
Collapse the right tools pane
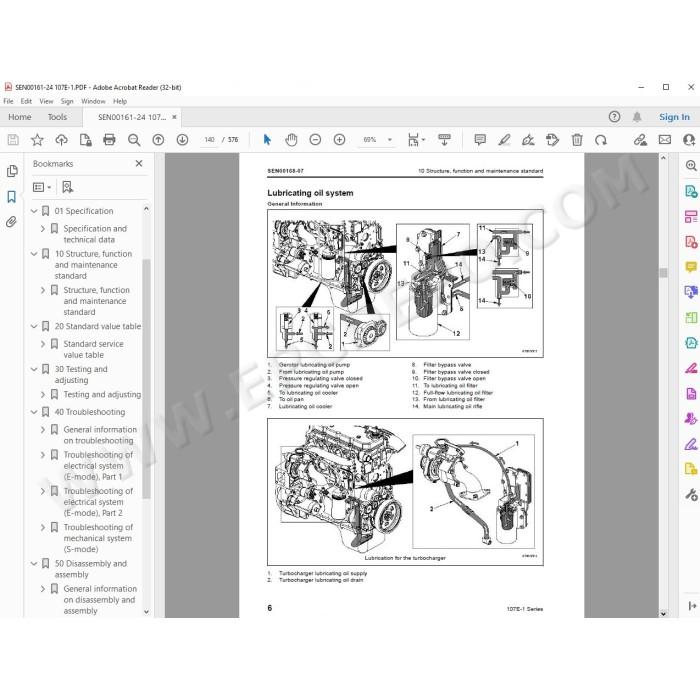pyautogui.click(x=692, y=606)
